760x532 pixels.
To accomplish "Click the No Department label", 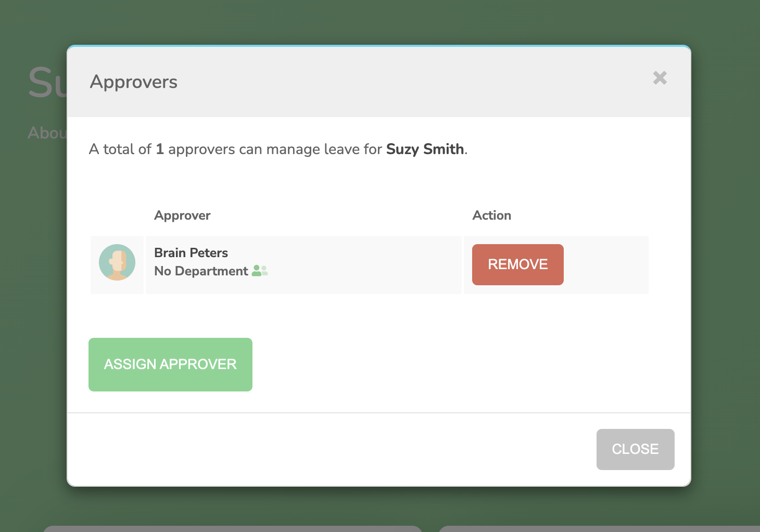I will [201, 271].
